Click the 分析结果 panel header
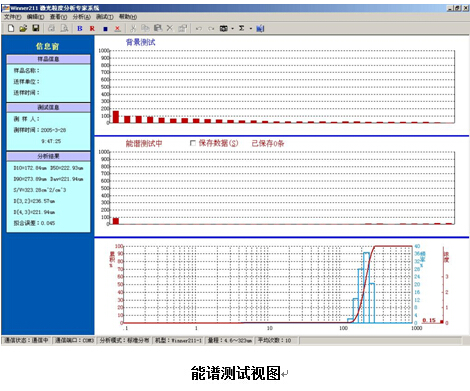470x391 pixels. click(48, 156)
